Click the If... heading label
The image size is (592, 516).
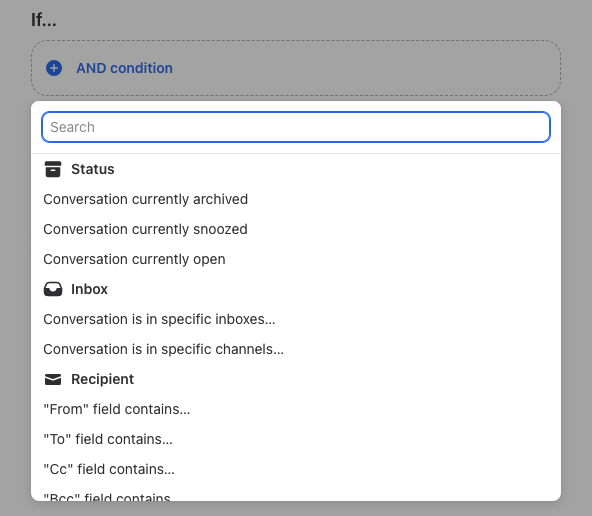coord(43,20)
